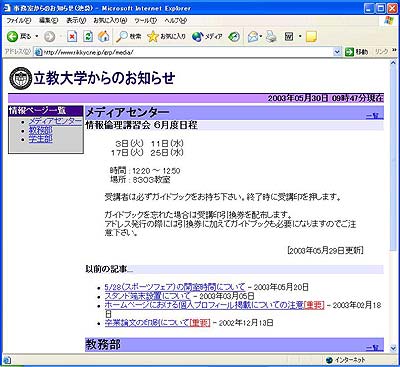Open the Edit button dropdown arrow
Image resolution: width=400 pixels, height=367 pixels.
click(300, 36)
